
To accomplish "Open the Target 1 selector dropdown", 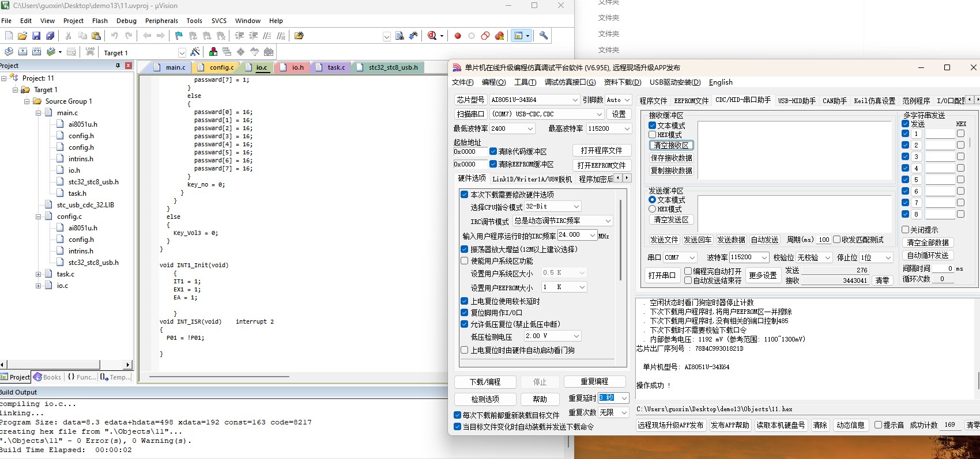I will (x=182, y=52).
